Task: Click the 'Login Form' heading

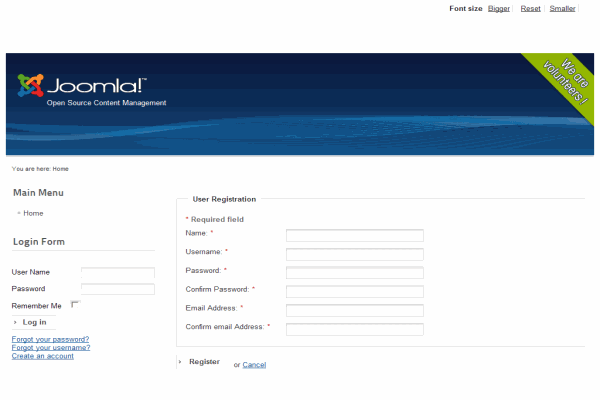Action: (x=39, y=242)
